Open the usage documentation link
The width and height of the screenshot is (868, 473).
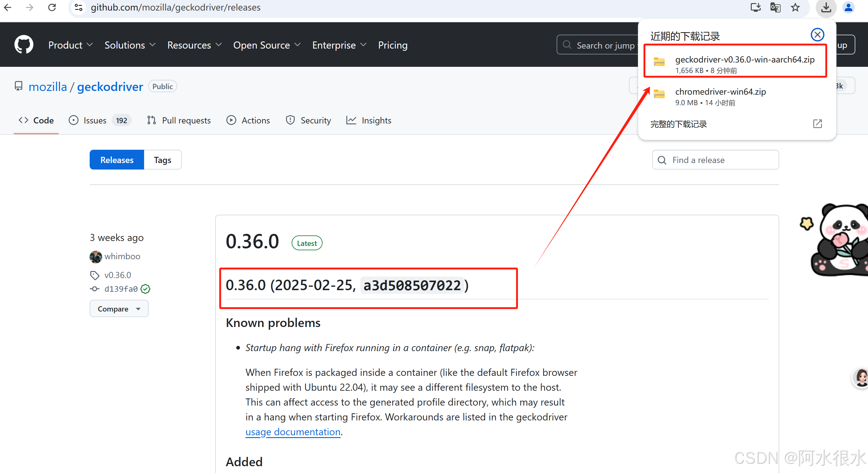(293, 432)
